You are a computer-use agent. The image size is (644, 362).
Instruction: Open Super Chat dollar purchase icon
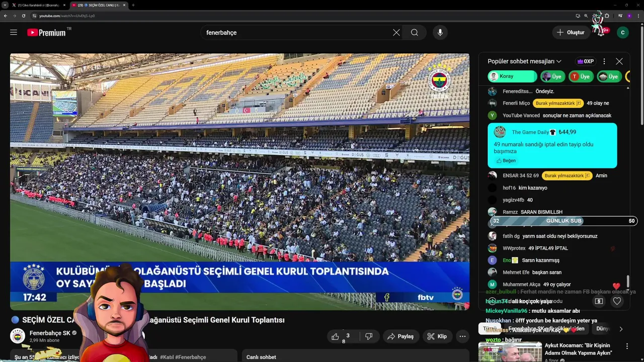pyautogui.click(x=599, y=301)
